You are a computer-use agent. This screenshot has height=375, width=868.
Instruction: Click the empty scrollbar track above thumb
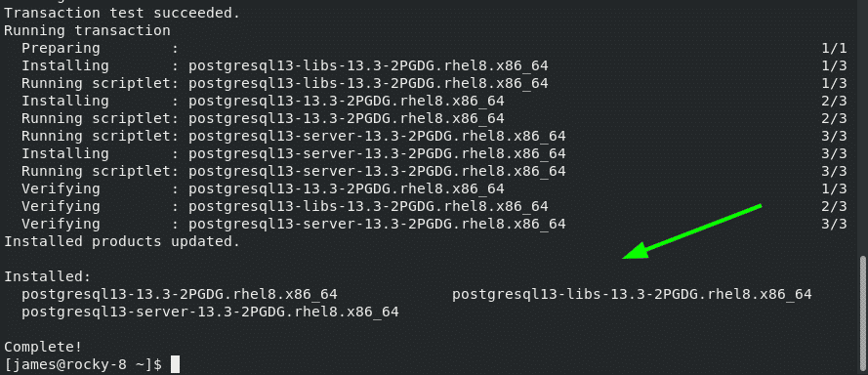click(x=863, y=127)
